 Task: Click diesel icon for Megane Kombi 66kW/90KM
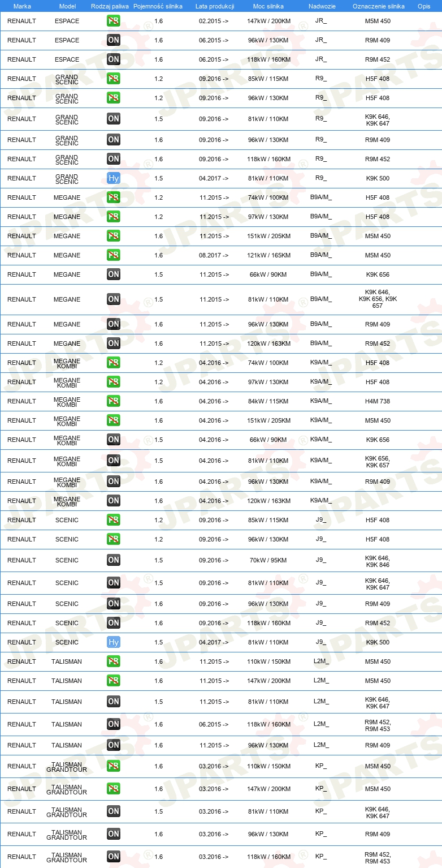pos(114,440)
